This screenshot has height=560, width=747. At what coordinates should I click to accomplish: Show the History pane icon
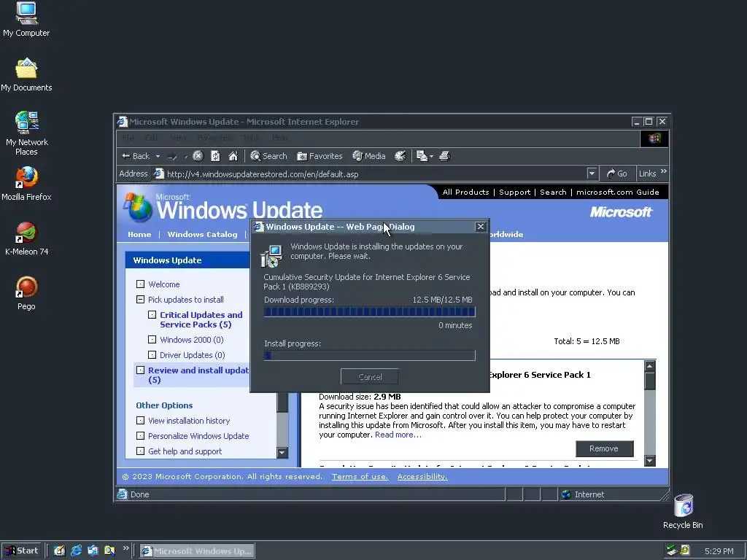[400, 156]
